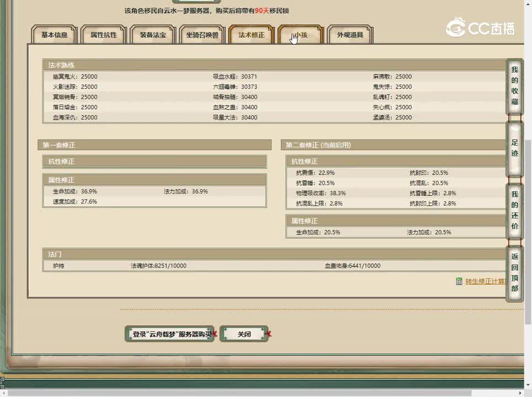The width and height of the screenshot is (532, 397).
Task: Go to the 坐骑召唤兽 tab
Action: (x=202, y=35)
